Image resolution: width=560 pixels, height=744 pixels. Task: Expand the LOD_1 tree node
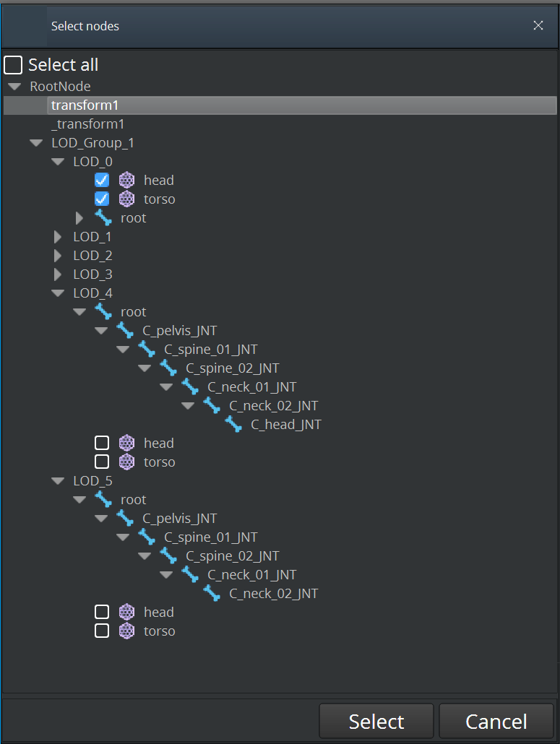coord(58,236)
